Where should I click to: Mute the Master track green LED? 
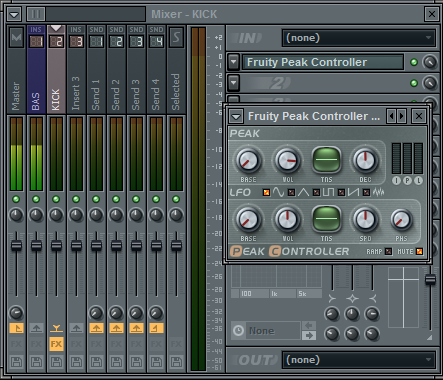[16, 199]
